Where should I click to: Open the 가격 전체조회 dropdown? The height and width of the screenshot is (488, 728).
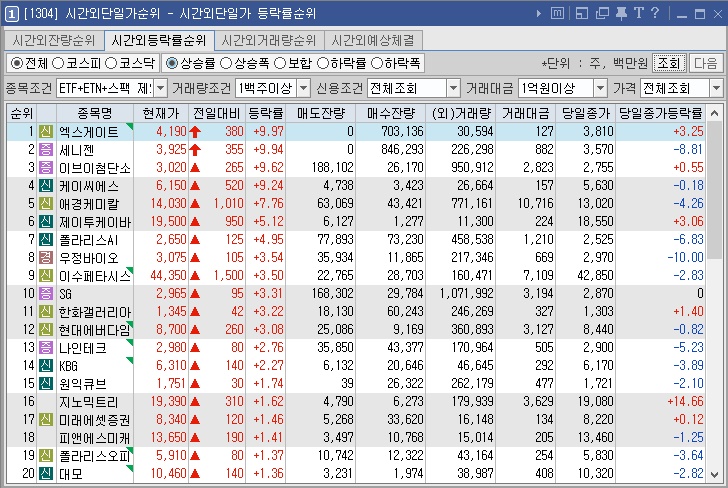[716, 88]
